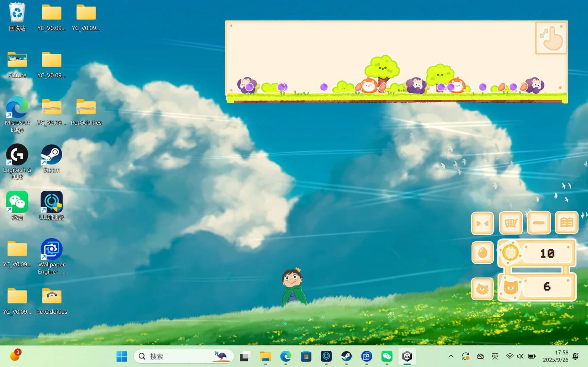Toggle Wi-Fi from the system tray
Viewport: 588px width, 367px height.
tap(509, 356)
